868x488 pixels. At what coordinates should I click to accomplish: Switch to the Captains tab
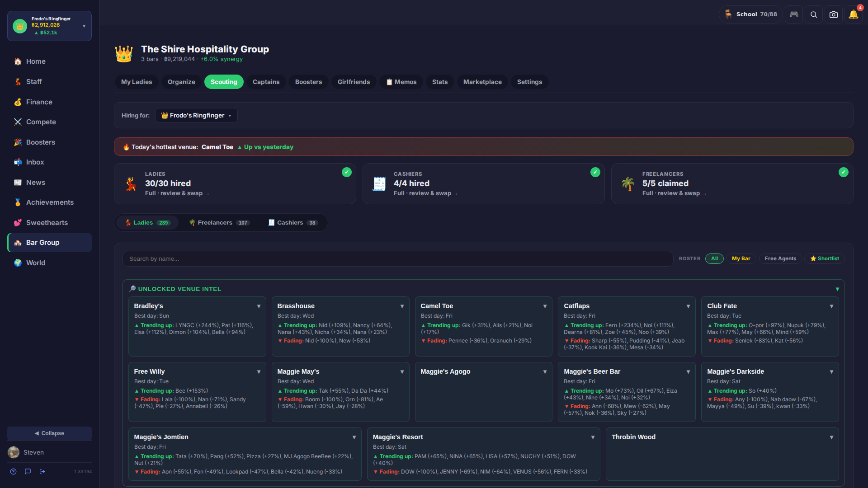coord(266,82)
